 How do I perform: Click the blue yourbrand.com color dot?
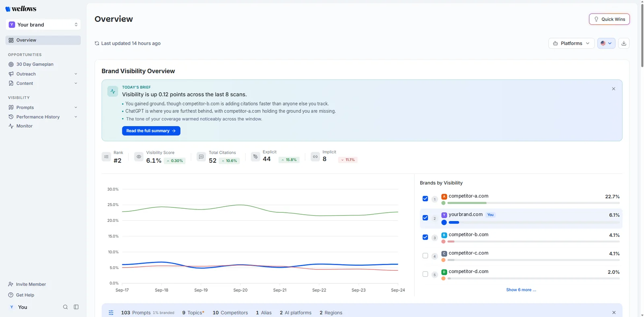point(444,222)
